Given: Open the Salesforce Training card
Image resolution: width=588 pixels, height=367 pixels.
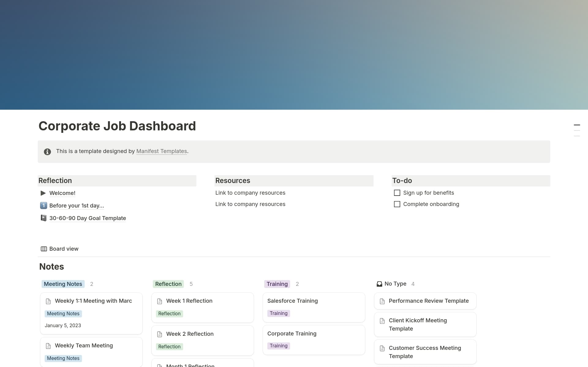Looking at the screenshot, I should click(x=292, y=301).
